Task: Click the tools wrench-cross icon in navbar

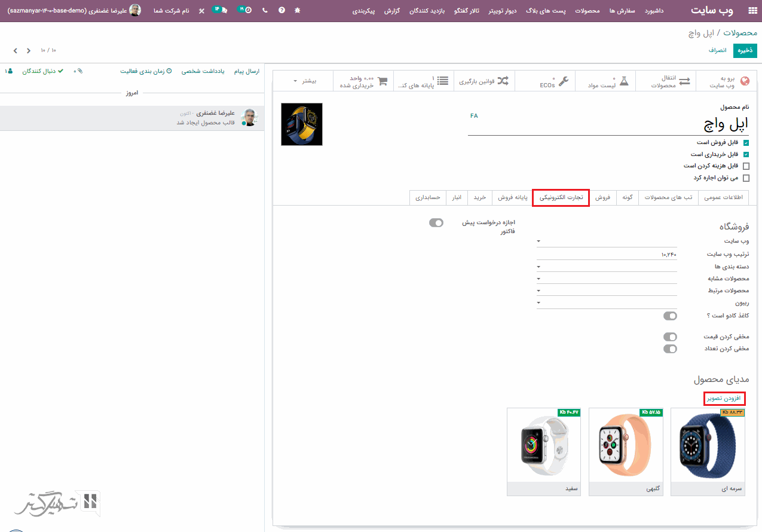Action: pyautogui.click(x=201, y=11)
